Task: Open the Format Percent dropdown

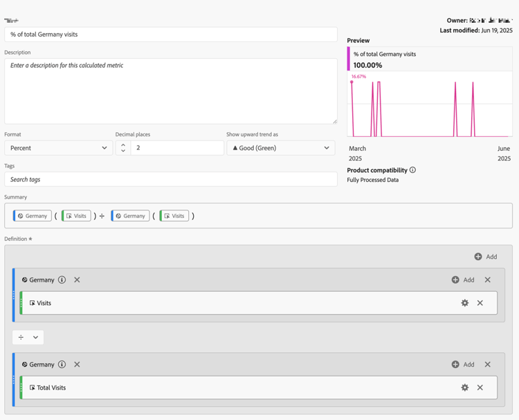Action: coord(59,148)
